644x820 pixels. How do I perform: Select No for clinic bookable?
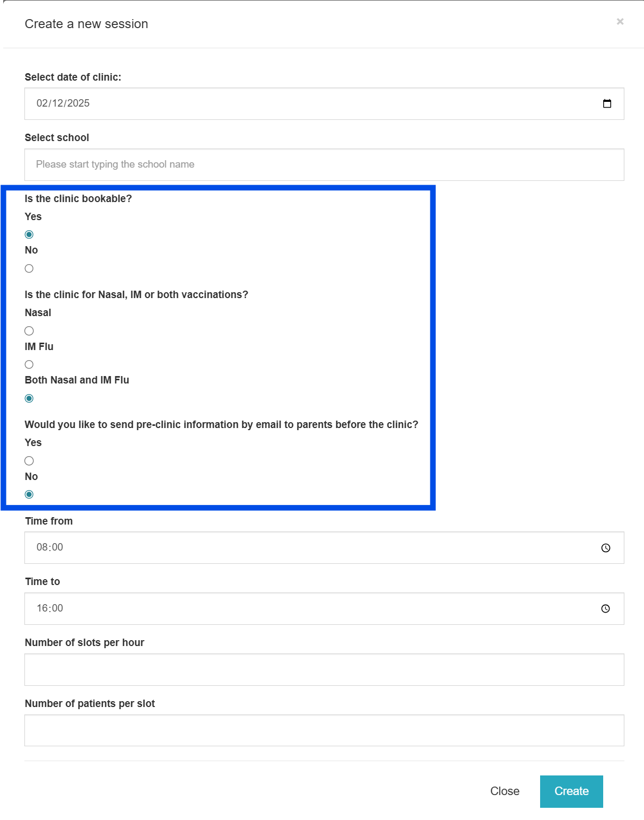(x=29, y=268)
